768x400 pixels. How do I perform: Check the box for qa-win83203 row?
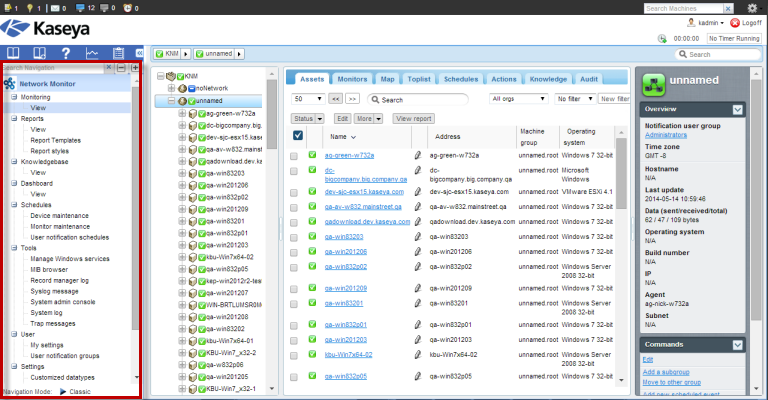point(294,237)
